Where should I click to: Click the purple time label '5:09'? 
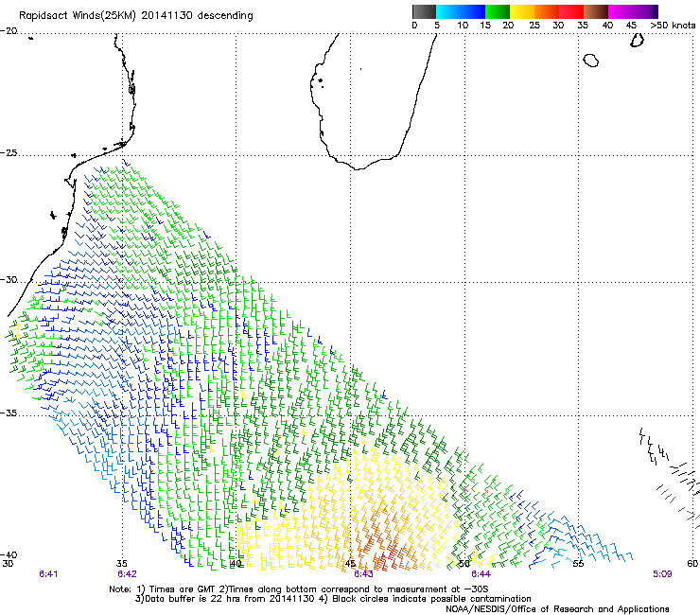point(662,574)
